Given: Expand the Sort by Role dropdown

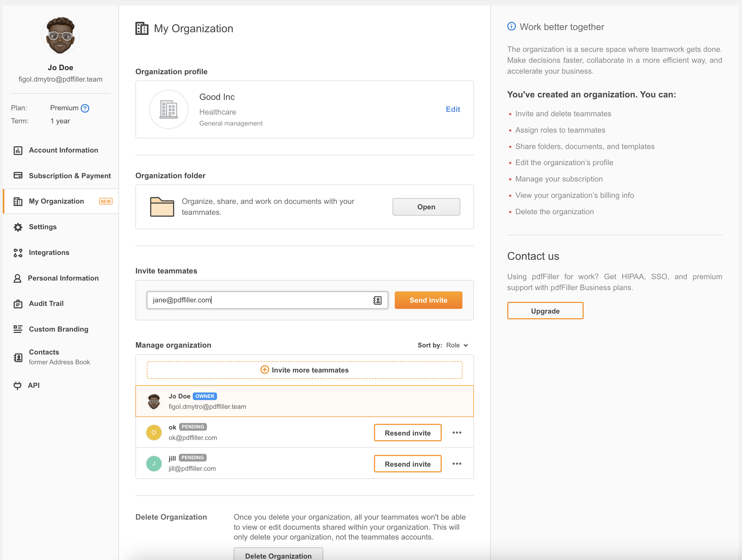Looking at the screenshot, I should tap(456, 345).
